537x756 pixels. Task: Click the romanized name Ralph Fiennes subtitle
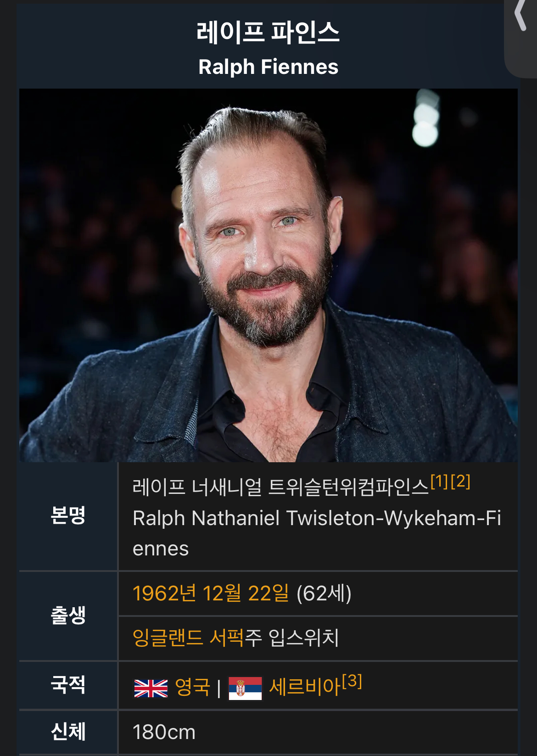point(268,67)
